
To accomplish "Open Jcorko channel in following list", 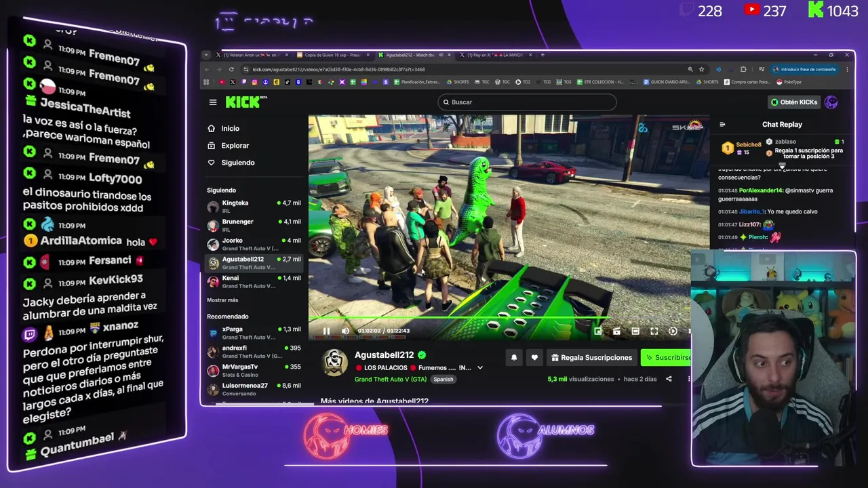I will [x=254, y=244].
